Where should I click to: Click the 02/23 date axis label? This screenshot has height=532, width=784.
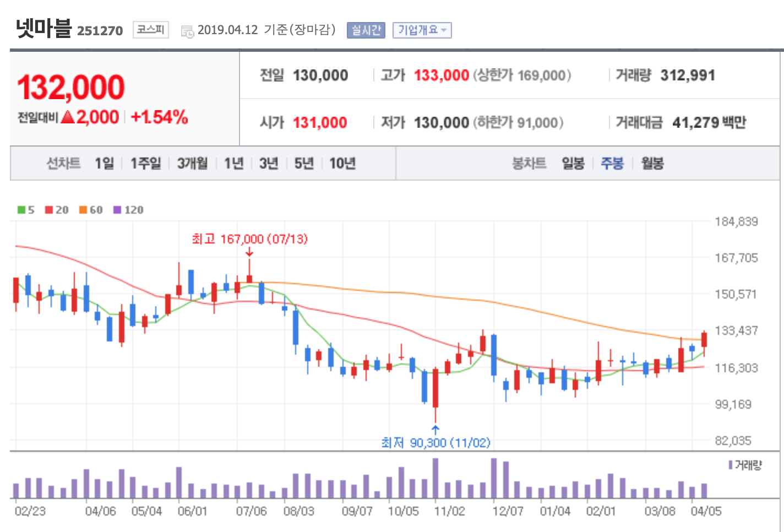30,511
